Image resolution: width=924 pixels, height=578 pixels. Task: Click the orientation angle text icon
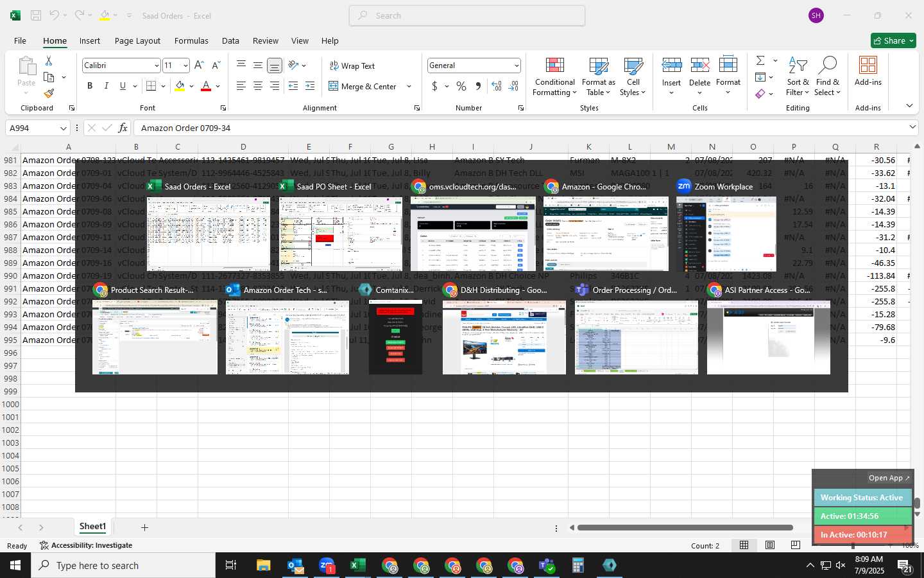[x=294, y=66]
